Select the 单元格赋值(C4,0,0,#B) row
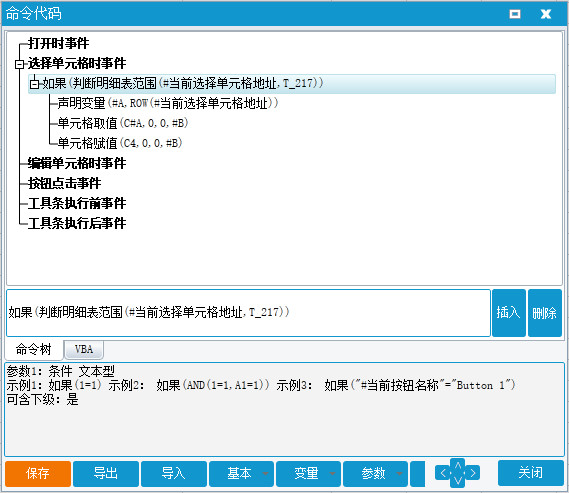This screenshot has width=569, height=493. click(120, 143)
